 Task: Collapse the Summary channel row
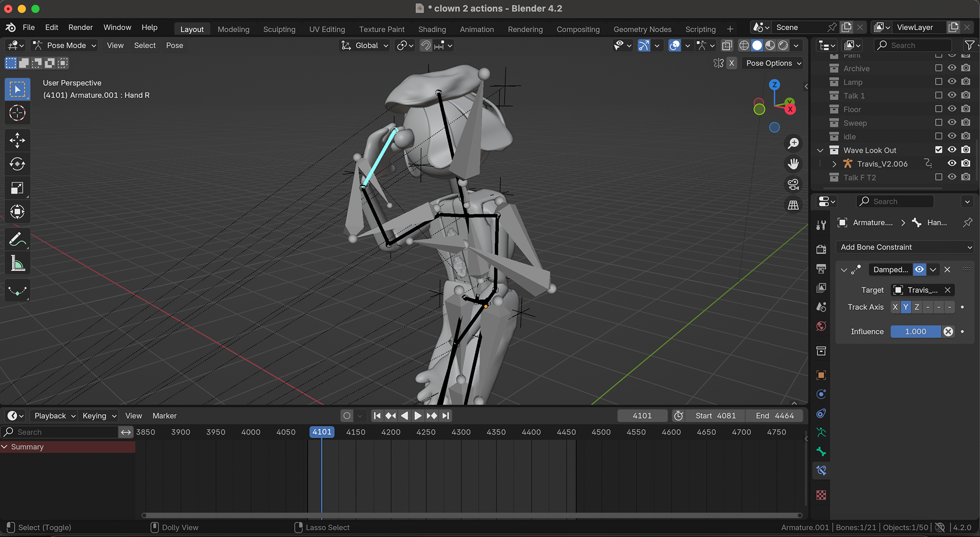5,447
